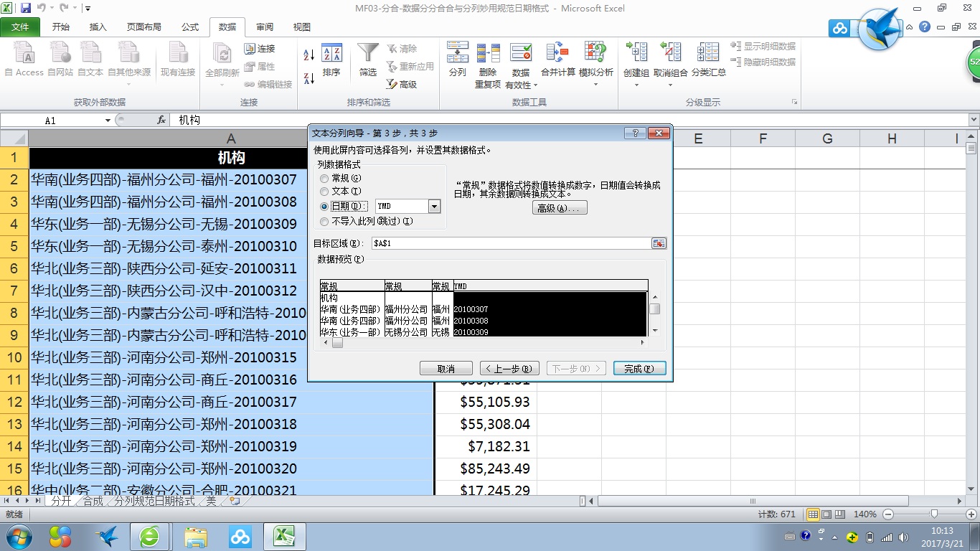The image size is (980, 551).
Task: Switch to the 开始 ribbon tab
Action: (61, 27)
